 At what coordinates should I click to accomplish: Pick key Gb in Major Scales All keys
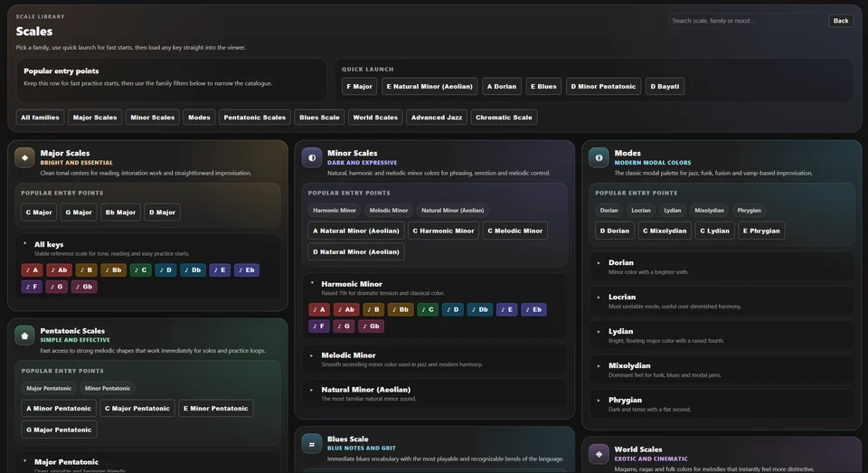click(84, 287)
